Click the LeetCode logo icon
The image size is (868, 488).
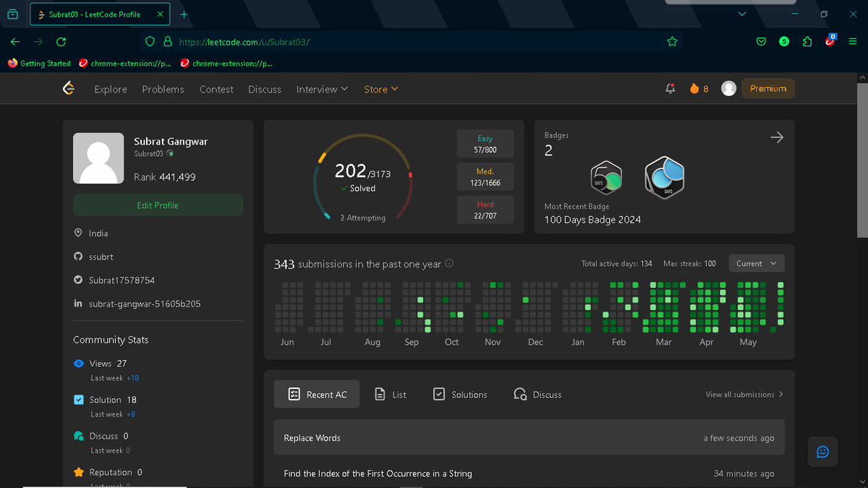click(69, 88)
